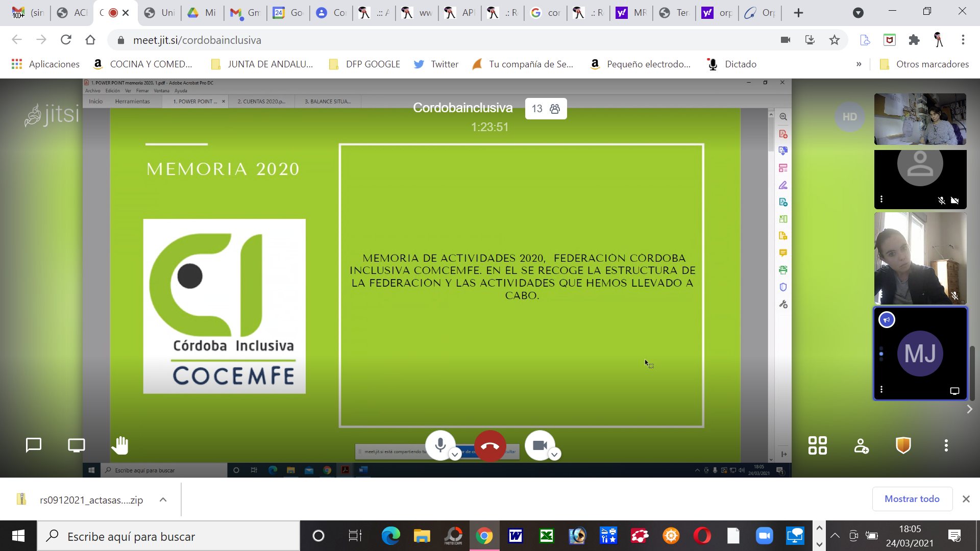Click the share screen icon
Image resolution: width=980 pixels, height=551 pixels.
[x=77, y=445]
